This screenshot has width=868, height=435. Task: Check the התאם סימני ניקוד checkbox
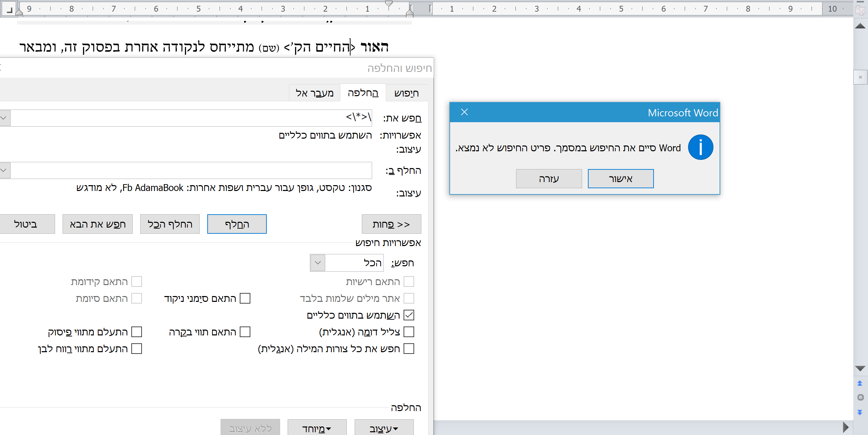(245, 298)
